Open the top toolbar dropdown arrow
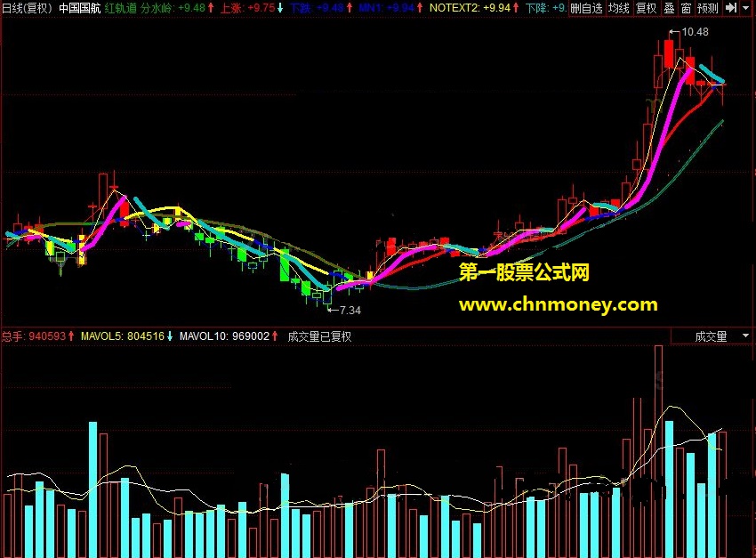 click(x=745, y=8)
